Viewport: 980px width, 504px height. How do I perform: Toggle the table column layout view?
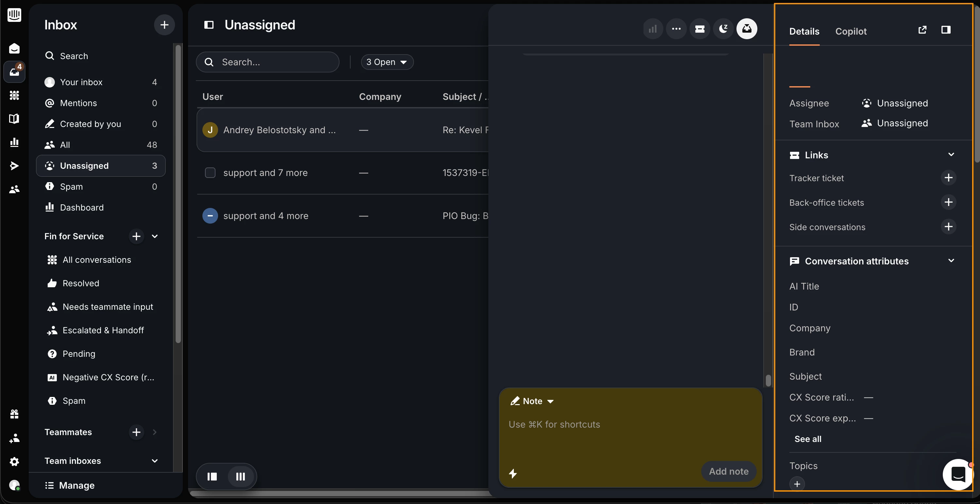(241, 476)
